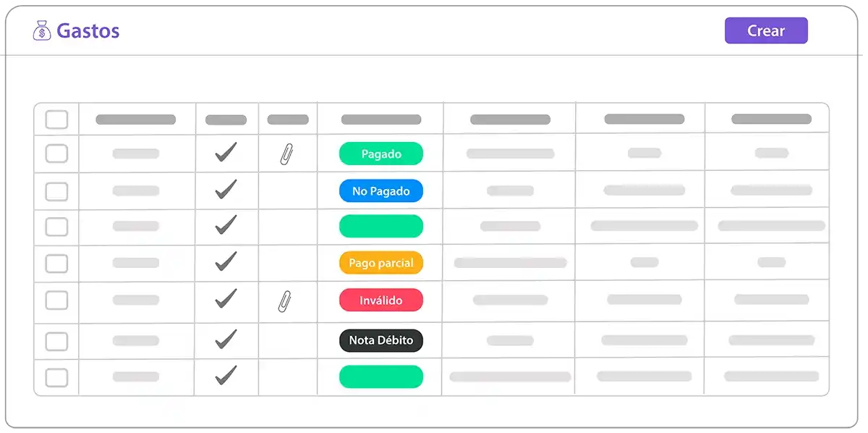Click the checkmark in the No Pagado row
The height and width of the screenshot is (433, 868).
[x=226, y=190]
